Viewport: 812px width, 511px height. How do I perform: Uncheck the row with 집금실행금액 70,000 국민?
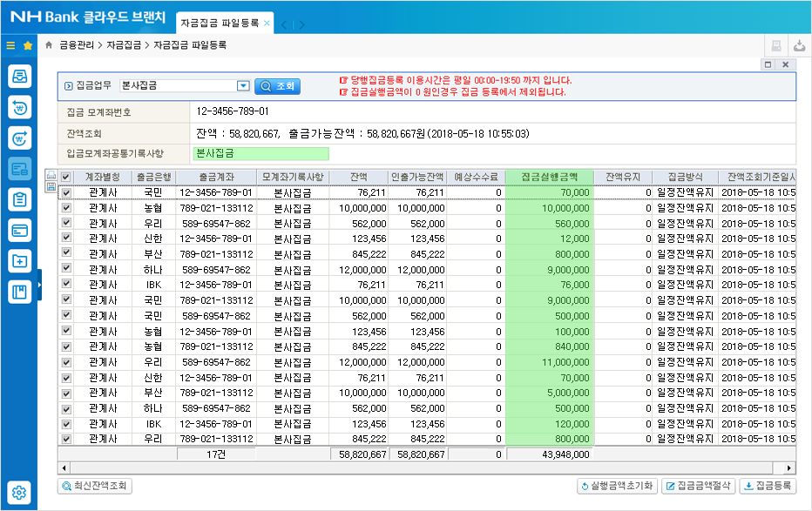[x=65, y=192]
